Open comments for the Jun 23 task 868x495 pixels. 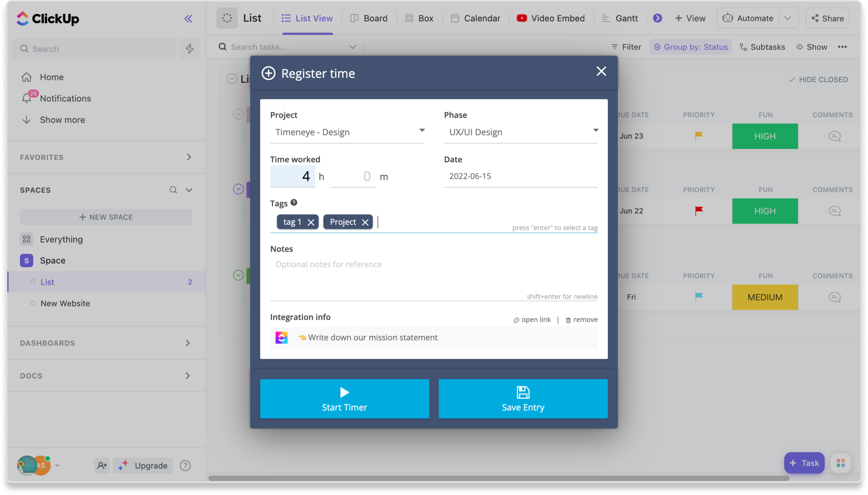click(x=834, y=136)
